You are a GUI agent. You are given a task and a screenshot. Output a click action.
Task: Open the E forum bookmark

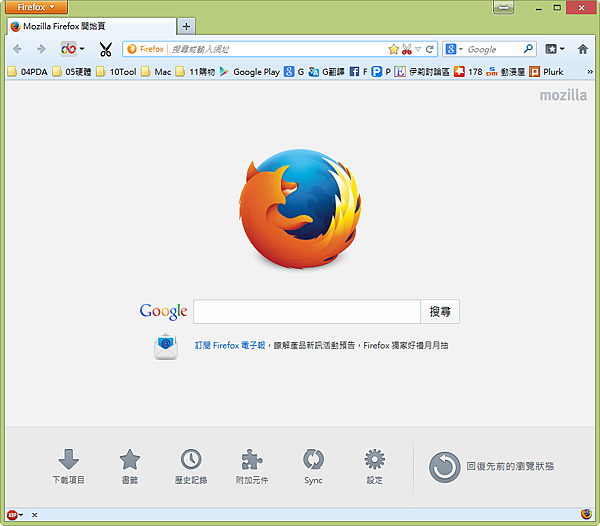point(422,72)
